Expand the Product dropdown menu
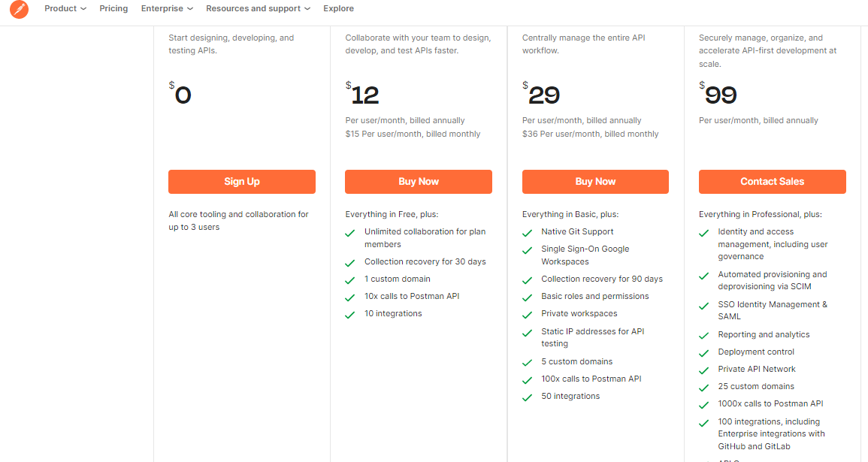Image resolution: width=868 pixels, height=462 pixels. tap(65, 8)
